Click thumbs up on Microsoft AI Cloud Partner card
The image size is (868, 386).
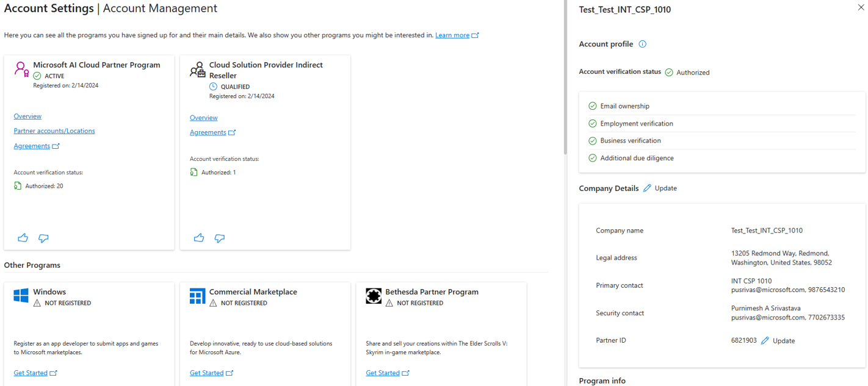coord(23,238)
